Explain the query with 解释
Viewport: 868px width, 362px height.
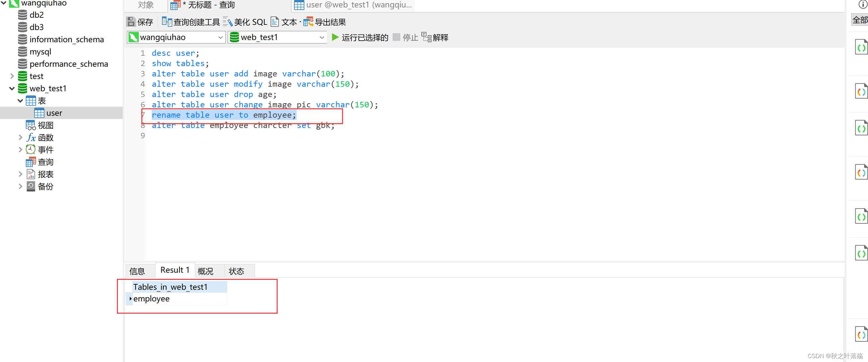[435, 37]
